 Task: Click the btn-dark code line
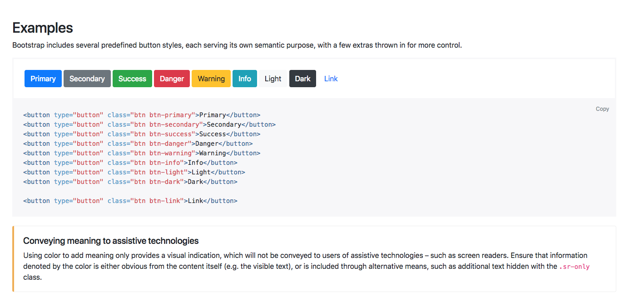point(130,182)
